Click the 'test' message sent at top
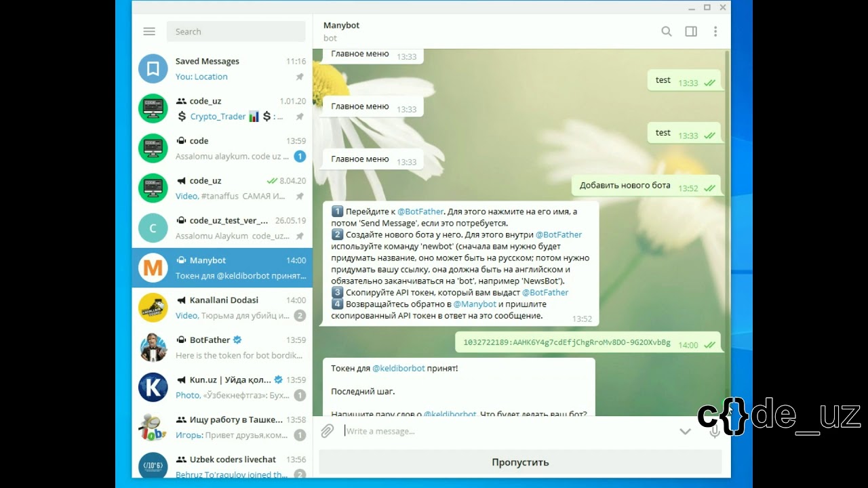868x488 pixels. [684, 81]
